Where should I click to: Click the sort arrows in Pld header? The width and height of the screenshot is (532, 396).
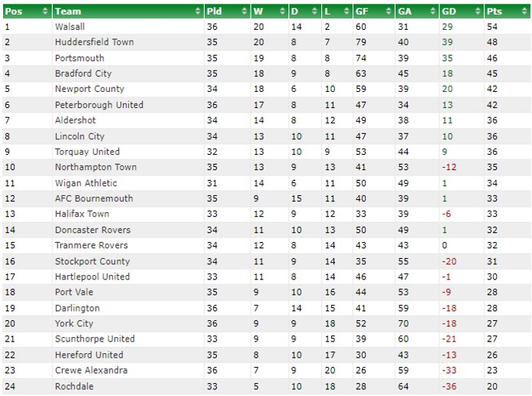[245, 11]
